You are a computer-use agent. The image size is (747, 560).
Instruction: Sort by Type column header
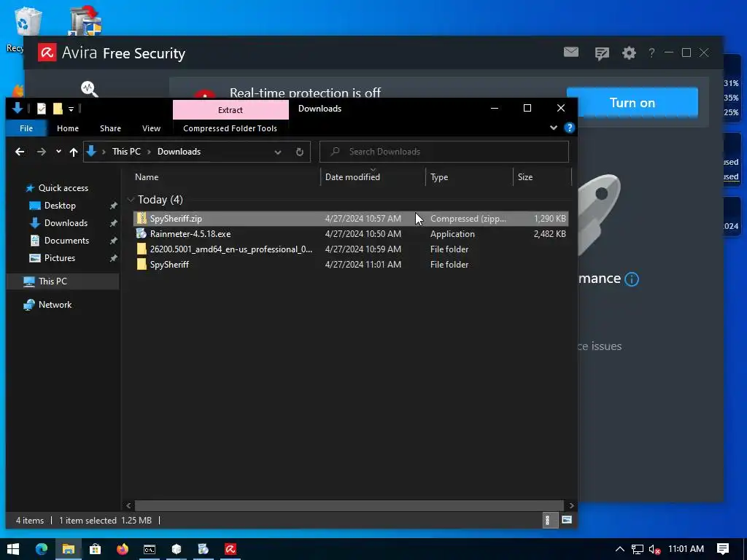(438, 177)
